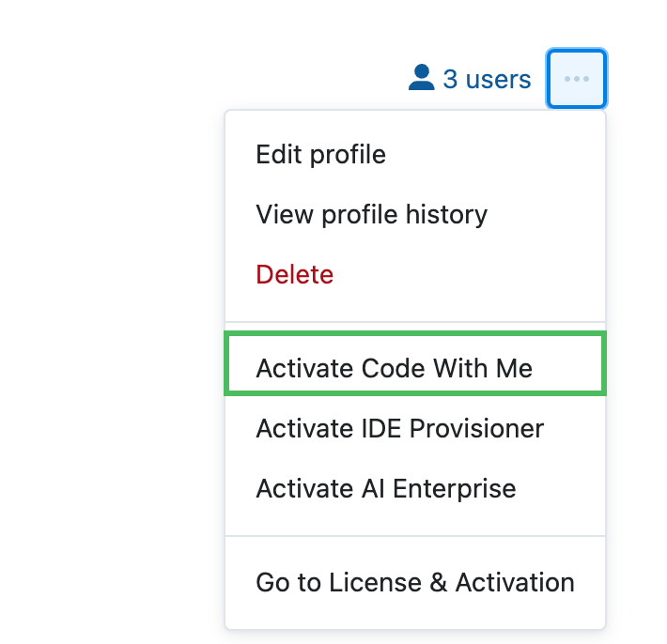Viewport: 667px width, 644px height.
Task: Open the License & Activation page
Action: tap(414, 582)
